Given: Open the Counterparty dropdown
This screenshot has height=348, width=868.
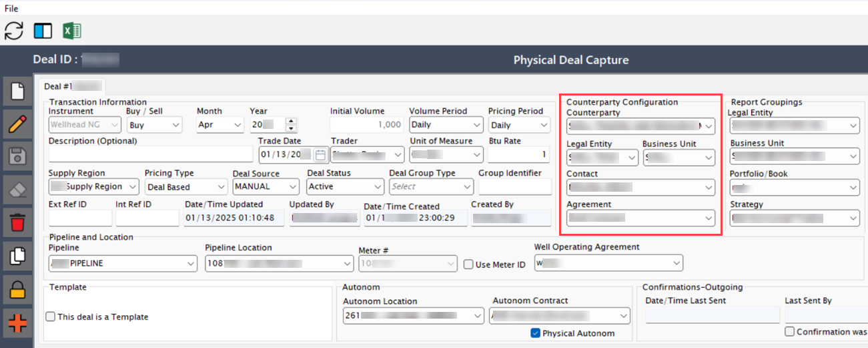Looking at the screenshot, I should (x=640, y=126).
